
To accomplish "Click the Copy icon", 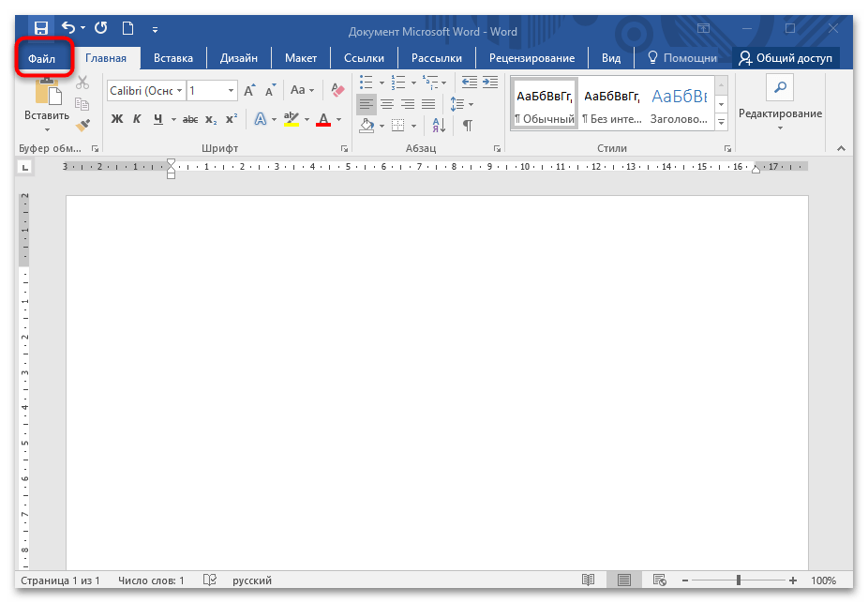I will [x=82, y=103].
